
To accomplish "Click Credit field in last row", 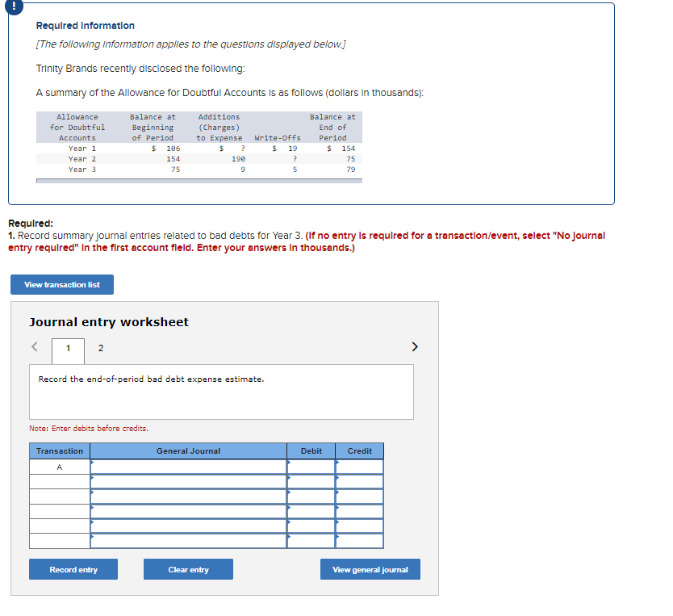I will click(360, 541).
